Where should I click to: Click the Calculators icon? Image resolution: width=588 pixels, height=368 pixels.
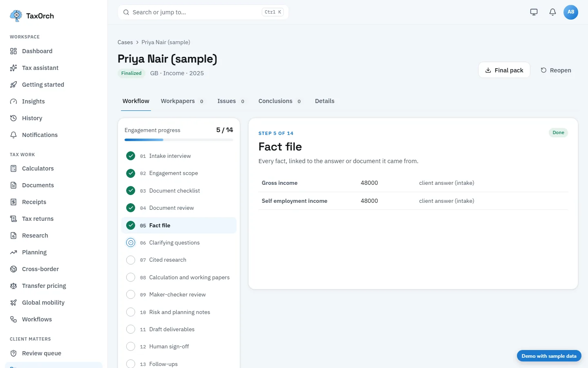(x=13, y=168)
